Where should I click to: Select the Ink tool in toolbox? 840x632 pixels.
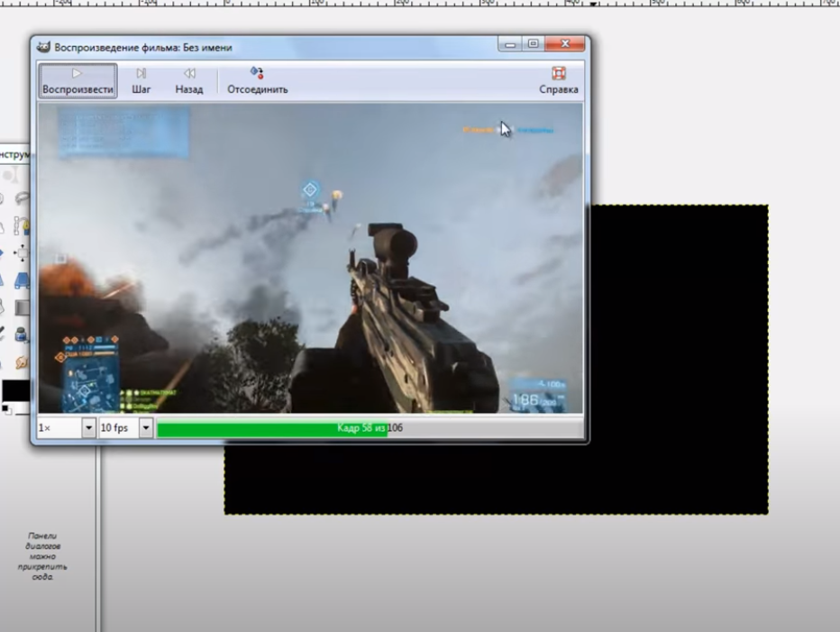[x=22, y=334]
